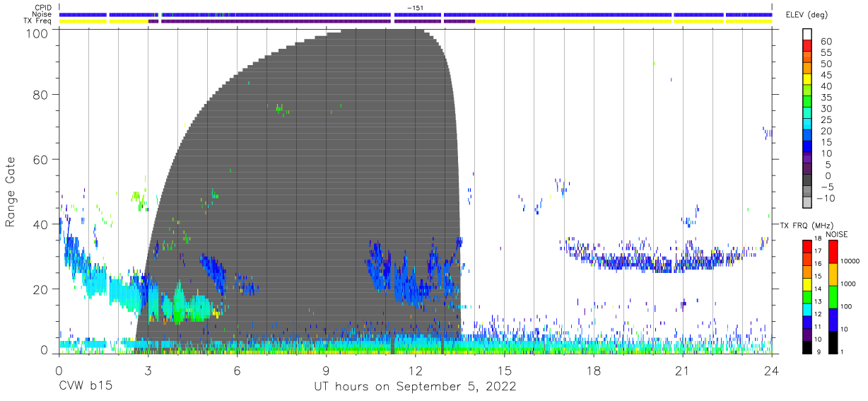Click the "NOISE" legend title
The width and height of the screenshot is (868, 401).
pos(838,234)
